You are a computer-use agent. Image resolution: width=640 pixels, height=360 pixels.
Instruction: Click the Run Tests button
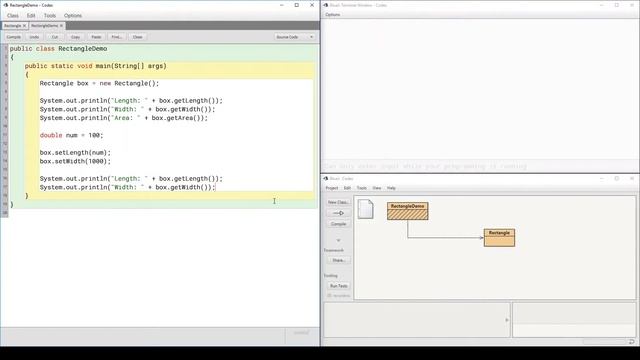point(338,286)
